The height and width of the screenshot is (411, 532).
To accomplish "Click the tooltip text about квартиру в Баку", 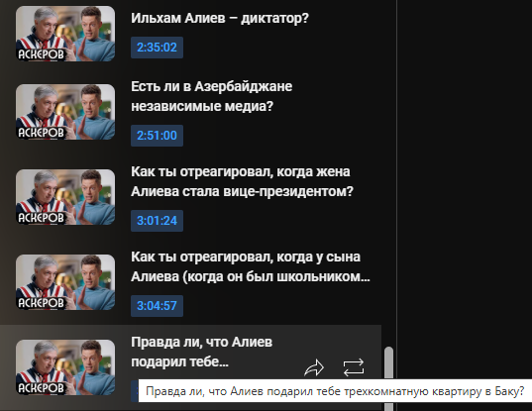I will [335, 391].
